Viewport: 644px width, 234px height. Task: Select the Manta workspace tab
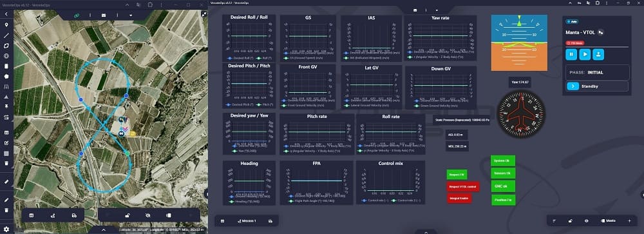(x=608, y=221)
